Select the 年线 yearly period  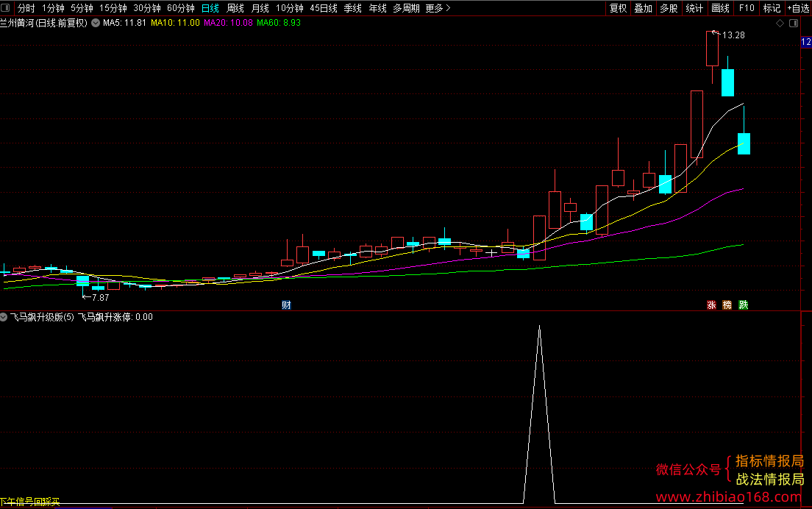coord(377,8)
